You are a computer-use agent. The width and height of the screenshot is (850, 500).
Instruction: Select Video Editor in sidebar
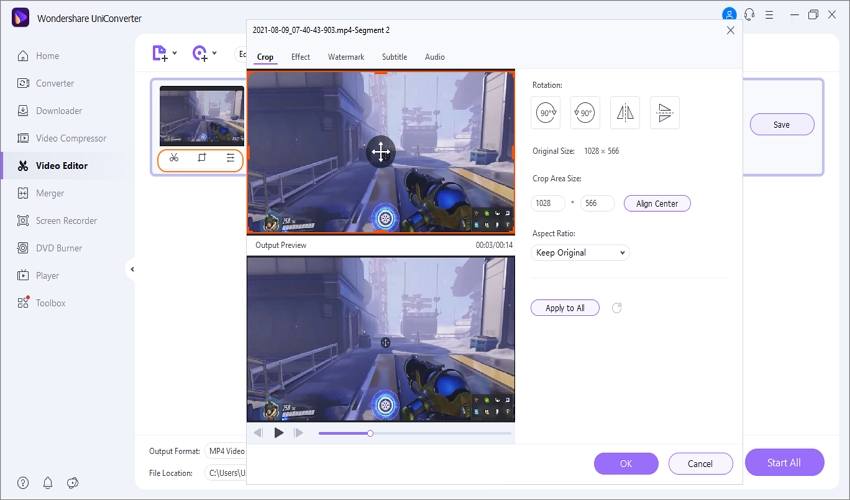tap(53, 166)
